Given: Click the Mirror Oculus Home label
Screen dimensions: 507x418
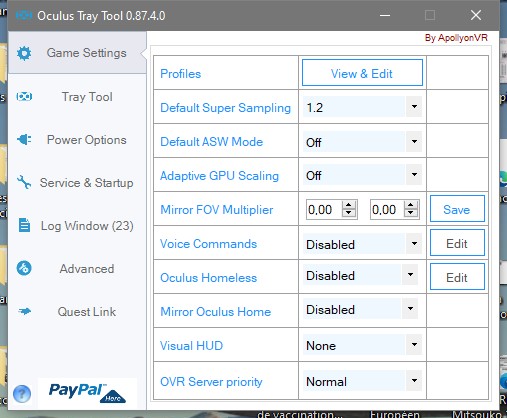Looking at the screenshot, I should coord(215,312).
